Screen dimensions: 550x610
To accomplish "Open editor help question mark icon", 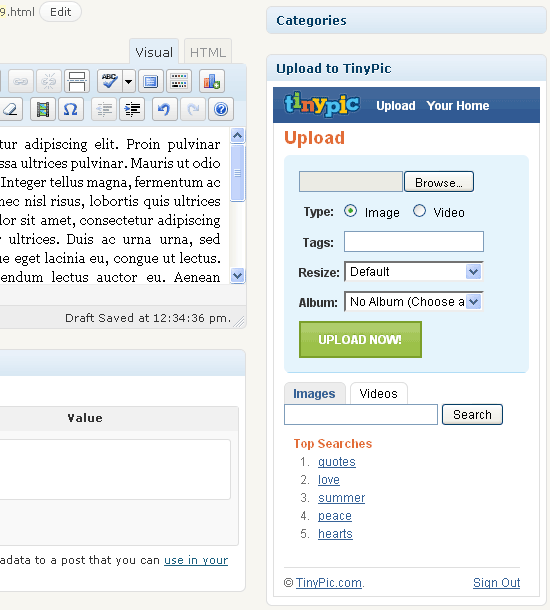I will [221, 109].
